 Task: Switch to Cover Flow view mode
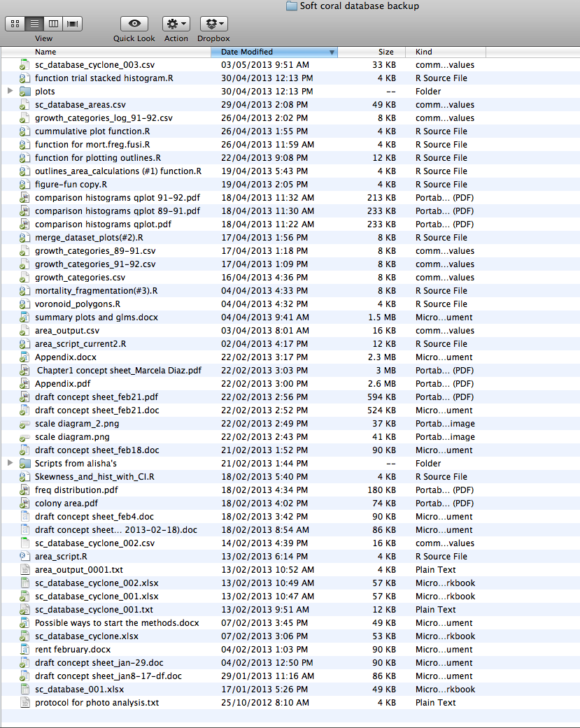click(x=73, y=24)
